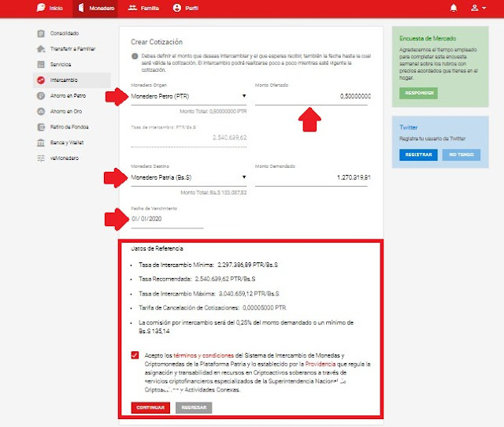Click the Tarifa de Cancelación de Cotizaciones line

pos(212,308)
